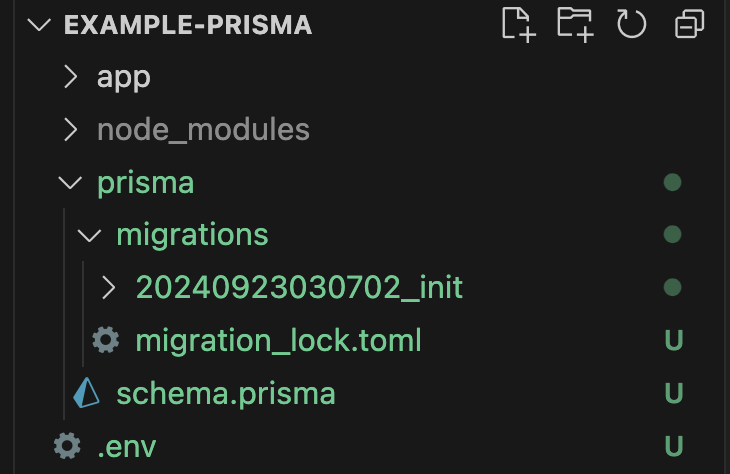Collapse the EXAMPLE-PRISMA section chevron
730x474 pixels.
tap(40, 26)
